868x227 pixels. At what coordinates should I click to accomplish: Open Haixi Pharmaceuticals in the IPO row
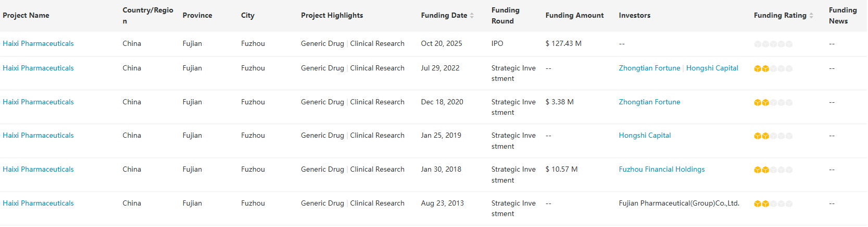(x=38, y=44)
